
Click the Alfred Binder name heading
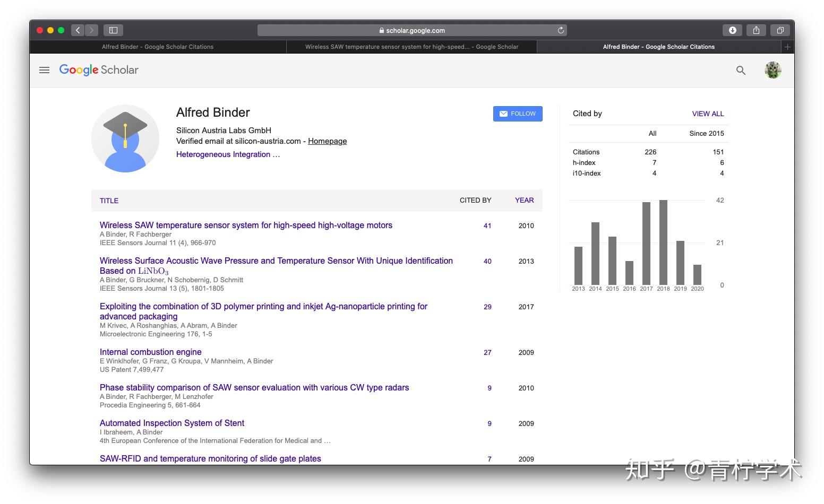point(213,112)
